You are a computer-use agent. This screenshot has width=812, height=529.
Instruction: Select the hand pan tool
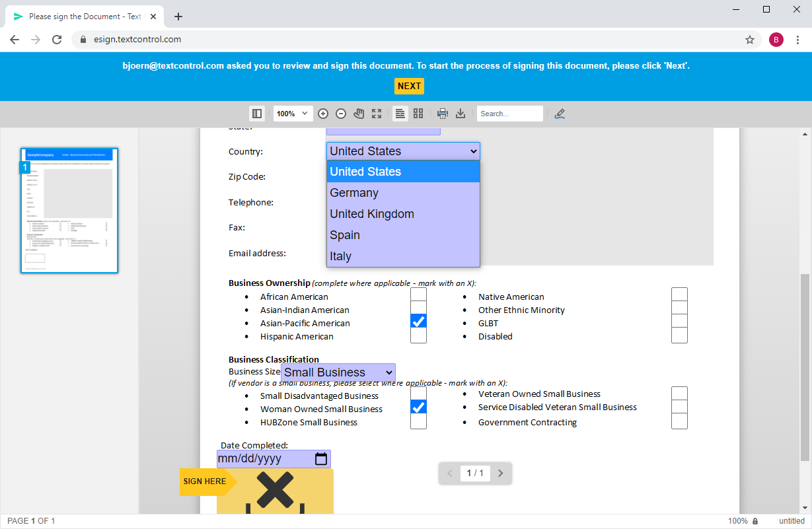(x=359, y=113)
